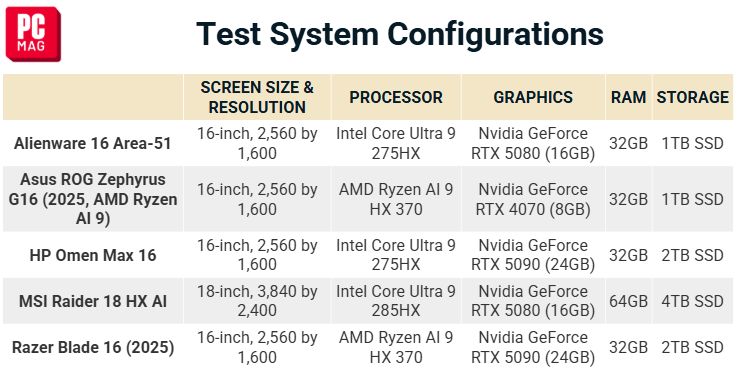744x382 pixels.
Task: Select the Razer Blade 16 (2025) label
Action: click(x=93, y=347)
